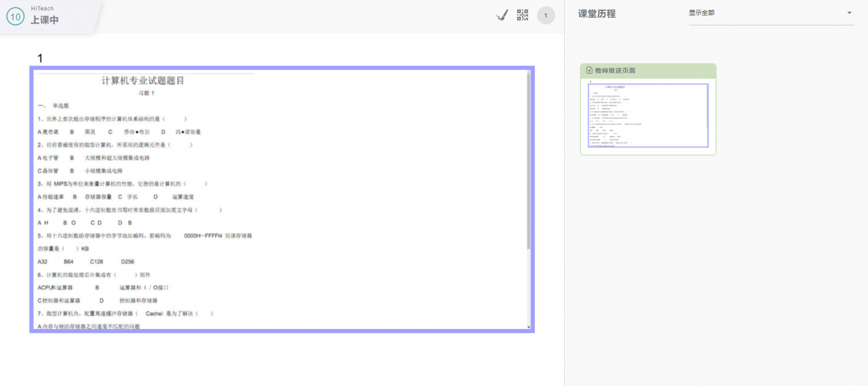This screenshot has width=868, height=386.
Task: Click the 上课中 status label
Action: 44,20
